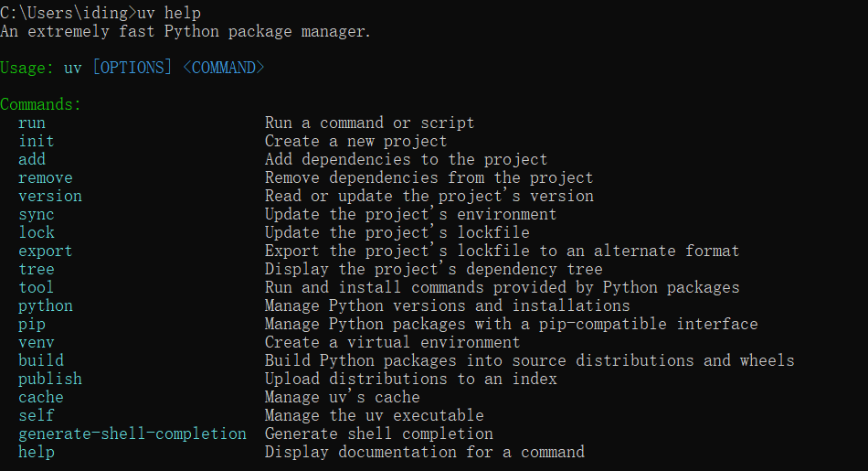Click the 'lock' command text

click(x=37, y=232)
